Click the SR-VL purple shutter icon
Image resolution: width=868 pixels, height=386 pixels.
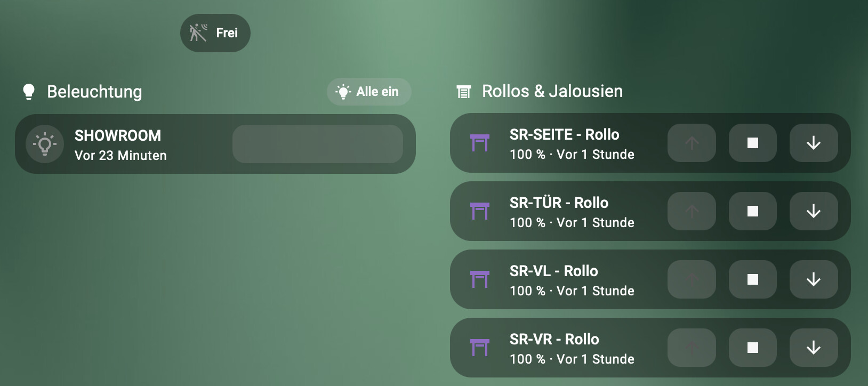[x=480, y=279]
